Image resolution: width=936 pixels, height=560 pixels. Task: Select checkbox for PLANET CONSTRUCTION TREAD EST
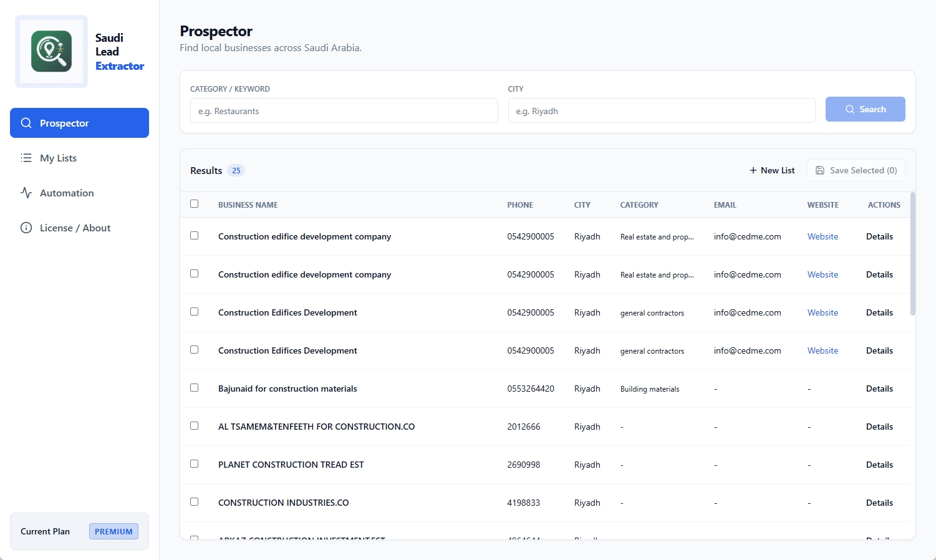click(194, 463)
